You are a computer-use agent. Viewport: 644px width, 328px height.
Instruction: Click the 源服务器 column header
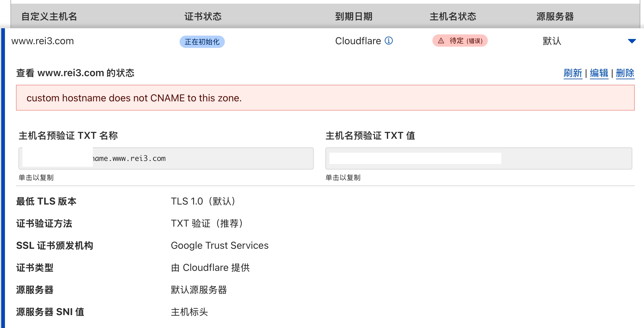tap(555, 17)
